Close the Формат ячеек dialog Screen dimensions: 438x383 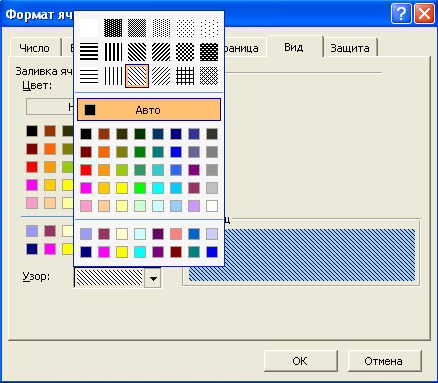[x=424, y=14]
